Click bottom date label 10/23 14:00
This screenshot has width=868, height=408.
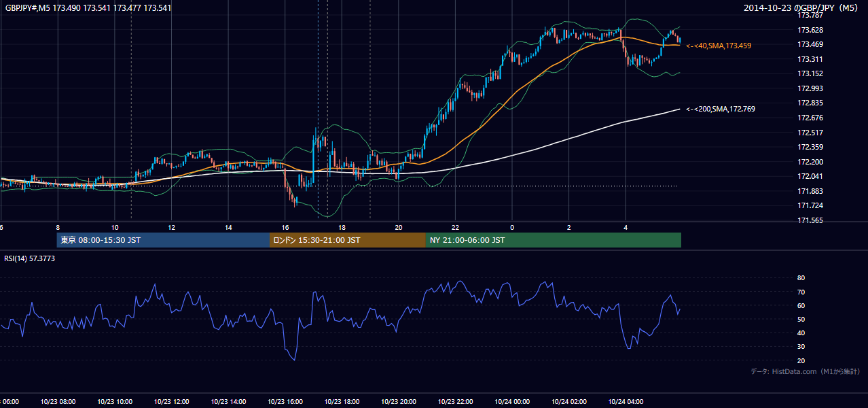[228, 402]
